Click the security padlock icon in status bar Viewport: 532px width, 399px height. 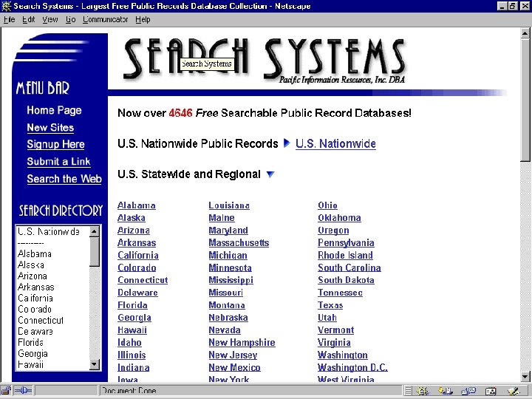pyautogui.click(x=6, y=391)
